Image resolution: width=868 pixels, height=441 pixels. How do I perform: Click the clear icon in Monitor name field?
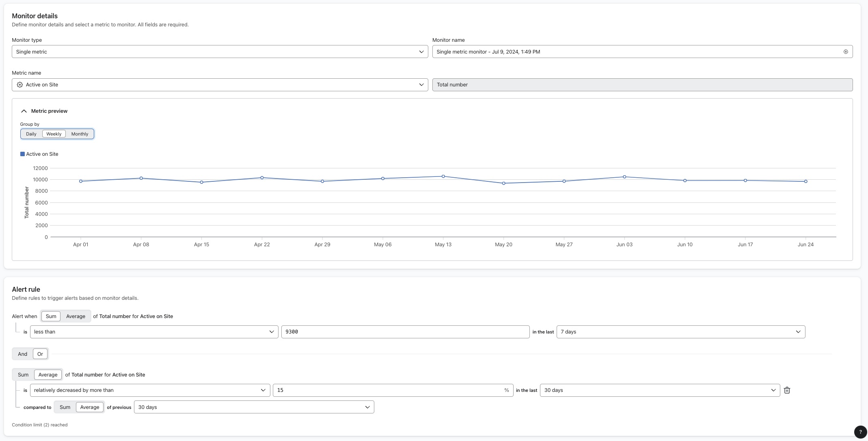point(846,51)
